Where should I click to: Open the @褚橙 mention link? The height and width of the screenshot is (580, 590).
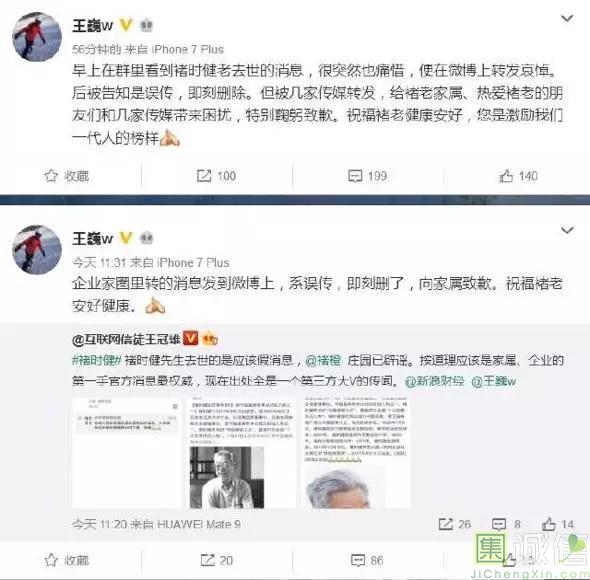[x=323, y=360]
